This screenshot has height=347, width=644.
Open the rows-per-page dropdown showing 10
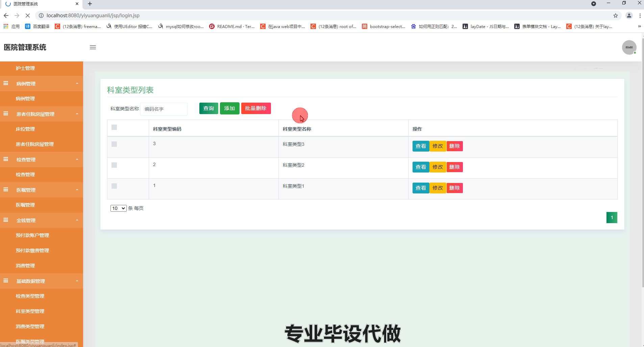coord(118,208)
